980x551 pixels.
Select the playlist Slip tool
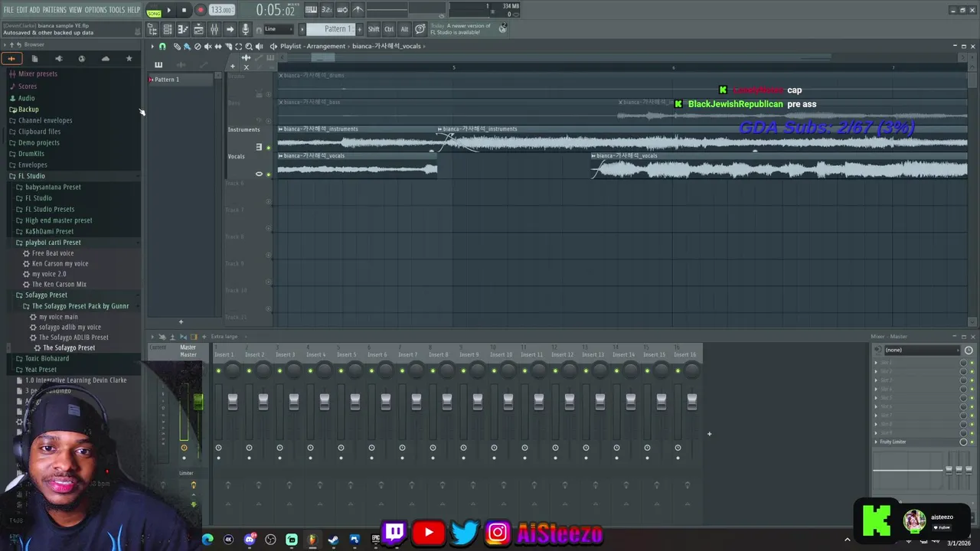coord(218,46)
